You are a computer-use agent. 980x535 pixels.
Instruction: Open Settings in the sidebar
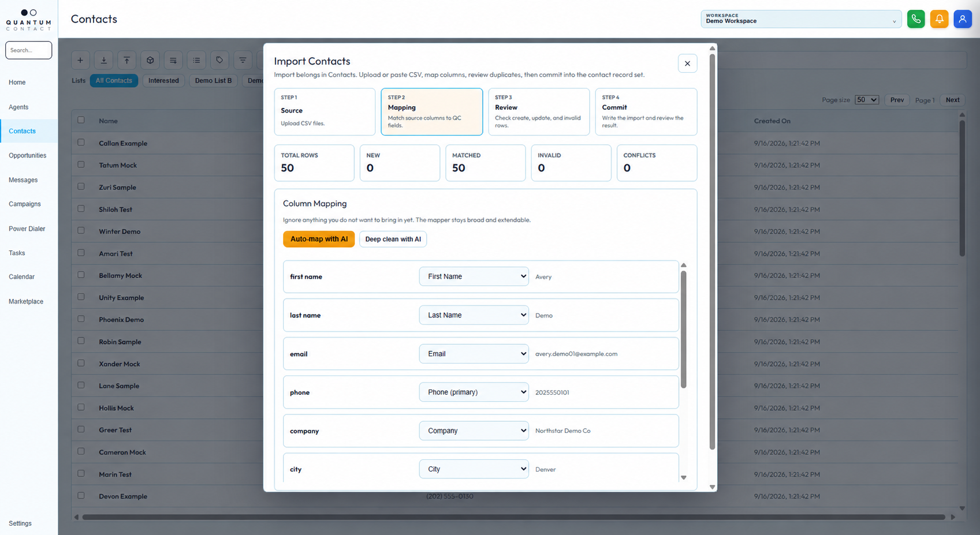tap(20, 523)
